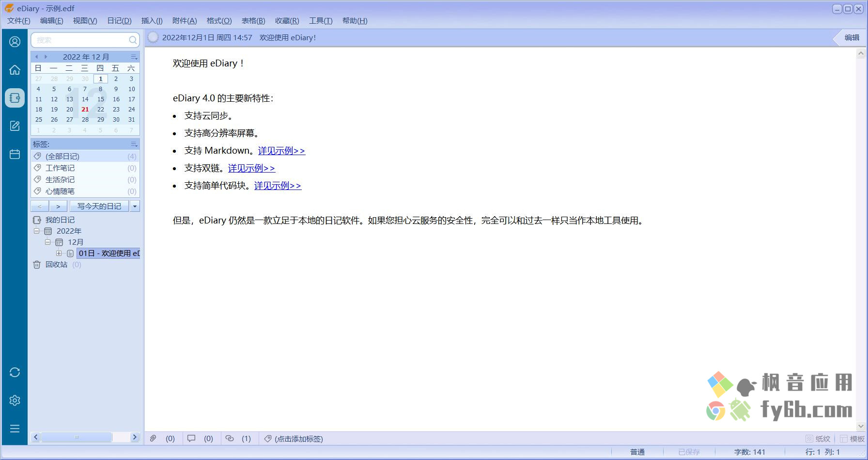Open 支持双链 详见示例>> link
This screenshot has height=460, width=868.
(x=251, y=168)
